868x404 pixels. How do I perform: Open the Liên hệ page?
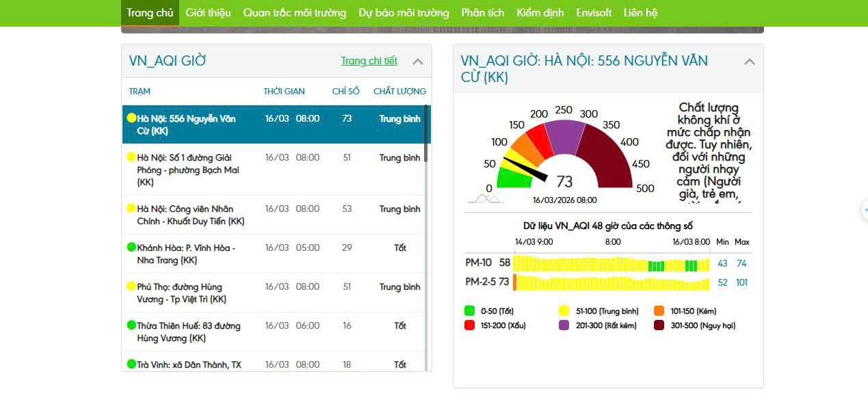point(640,13)
